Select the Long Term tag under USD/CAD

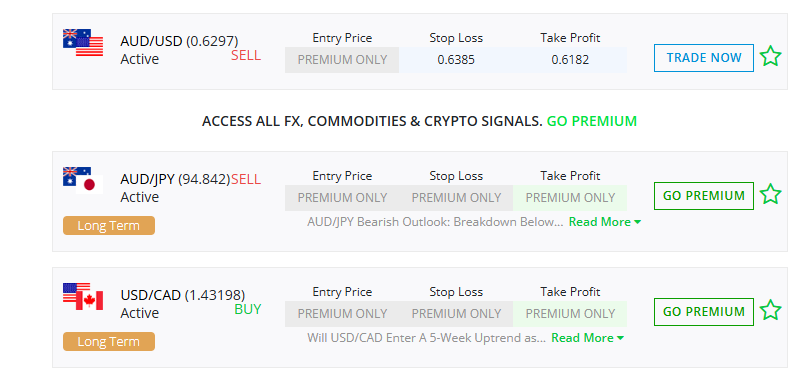pyautogui.click(x=108, y=342)
